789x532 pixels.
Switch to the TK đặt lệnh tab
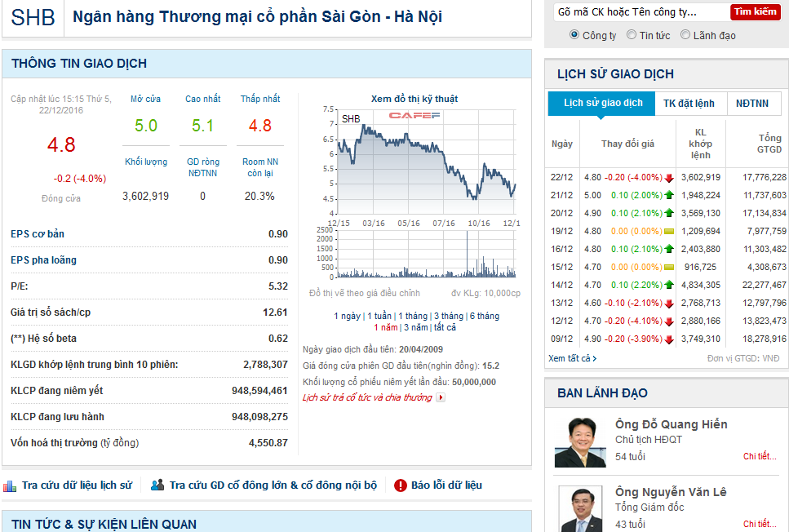689,104
